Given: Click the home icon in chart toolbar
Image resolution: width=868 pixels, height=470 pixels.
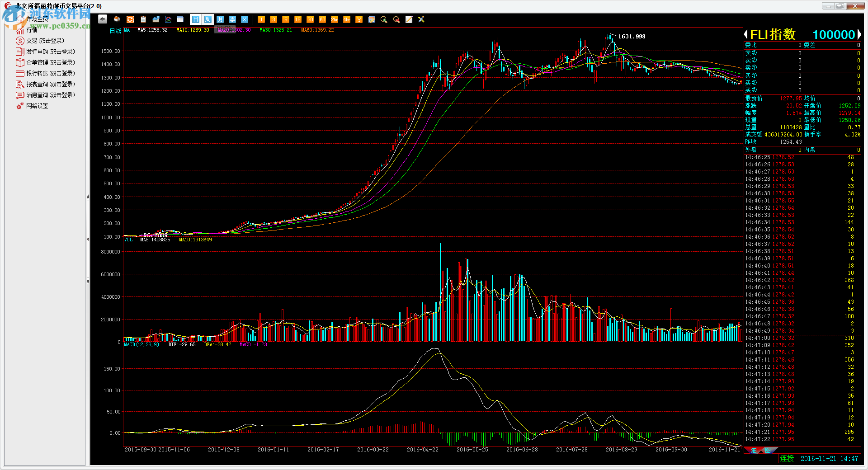Looking at the screenshot, I should coord(117,19).
